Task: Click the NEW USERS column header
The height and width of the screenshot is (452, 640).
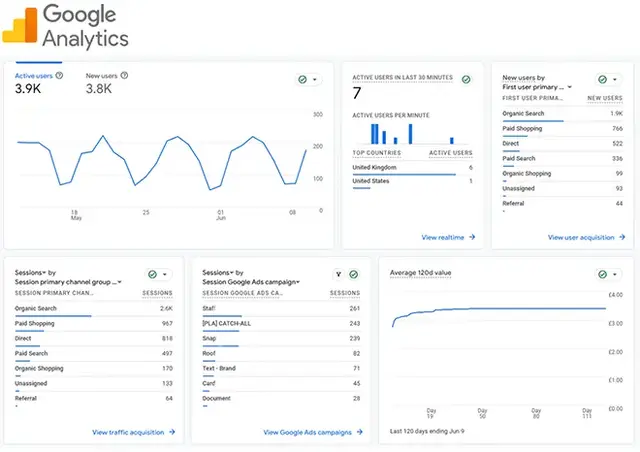Action: (605, 98)
